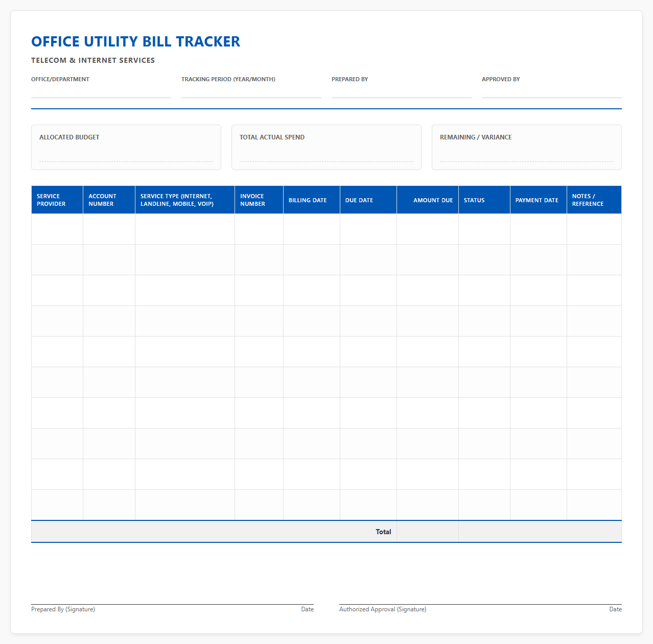Click the Office/Department input line
This screenshot has height=644, width=653.
101,91
